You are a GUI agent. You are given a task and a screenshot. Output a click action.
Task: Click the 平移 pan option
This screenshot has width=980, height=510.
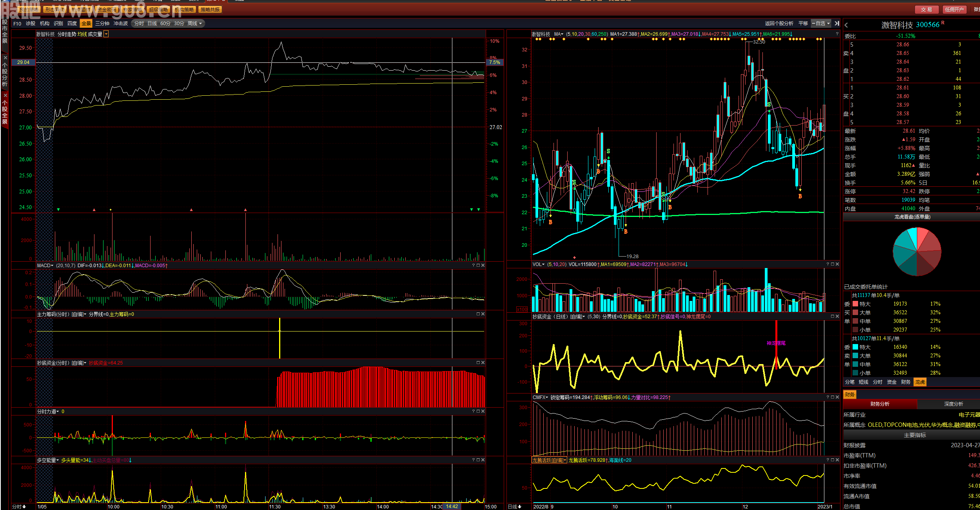(803, 24)
